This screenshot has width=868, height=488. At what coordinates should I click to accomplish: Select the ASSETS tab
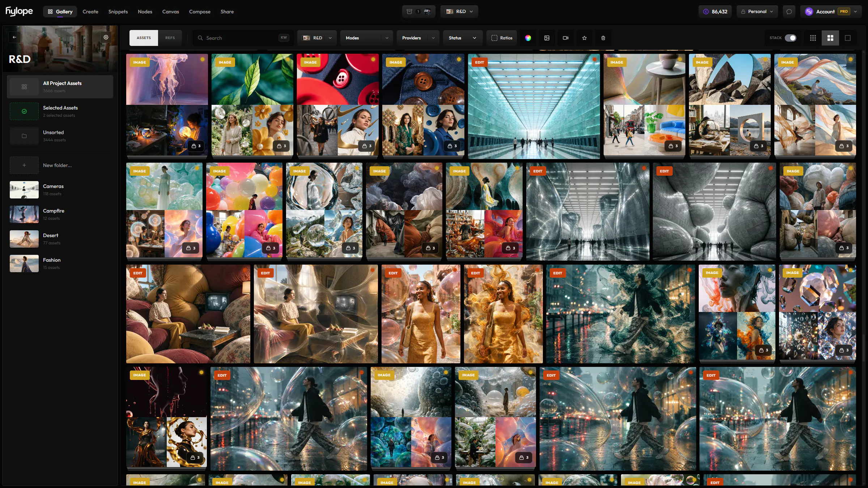(144, 38)
